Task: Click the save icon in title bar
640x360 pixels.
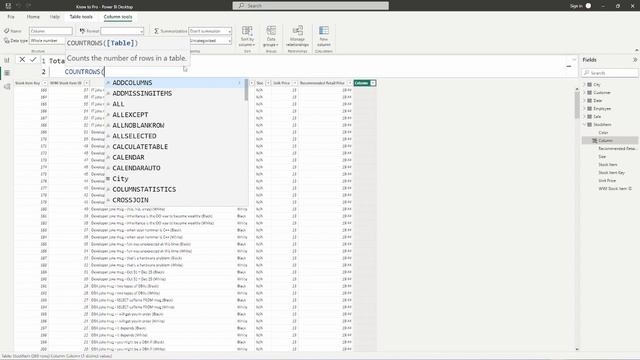Action: (x=8, y=6)
